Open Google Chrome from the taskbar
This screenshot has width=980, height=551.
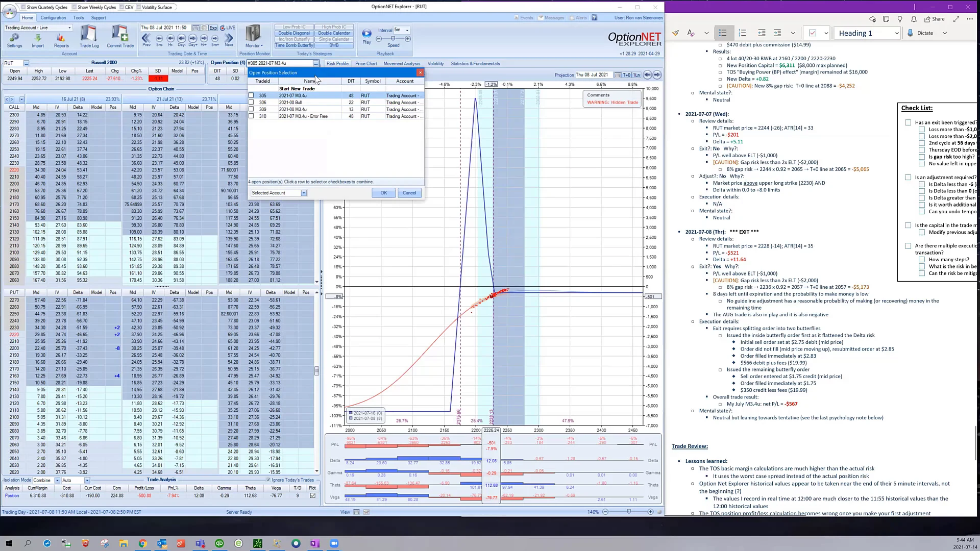coord(142,543)
